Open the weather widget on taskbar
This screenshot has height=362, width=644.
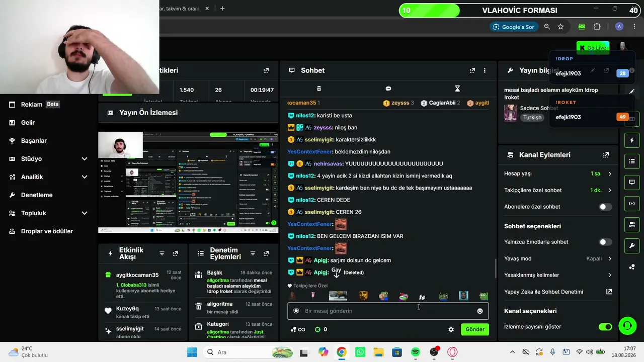tap(28, 352)
